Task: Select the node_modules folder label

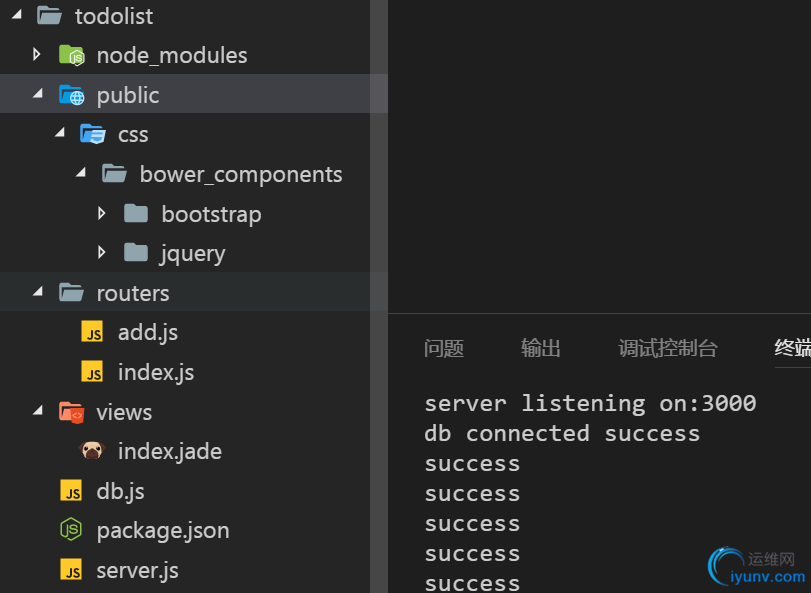Action: click(x=172, y=55)
